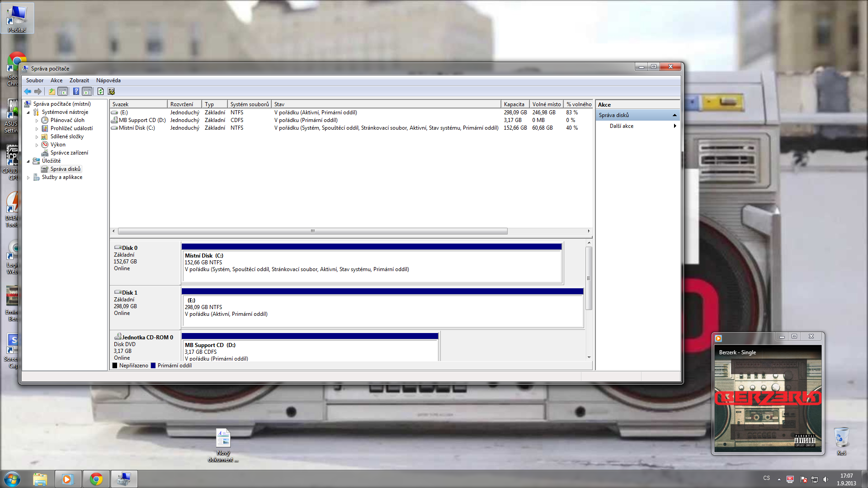Click the disk settings toolbar icon
The width and height of the screenshot is (868, 488).
point(111,92)
